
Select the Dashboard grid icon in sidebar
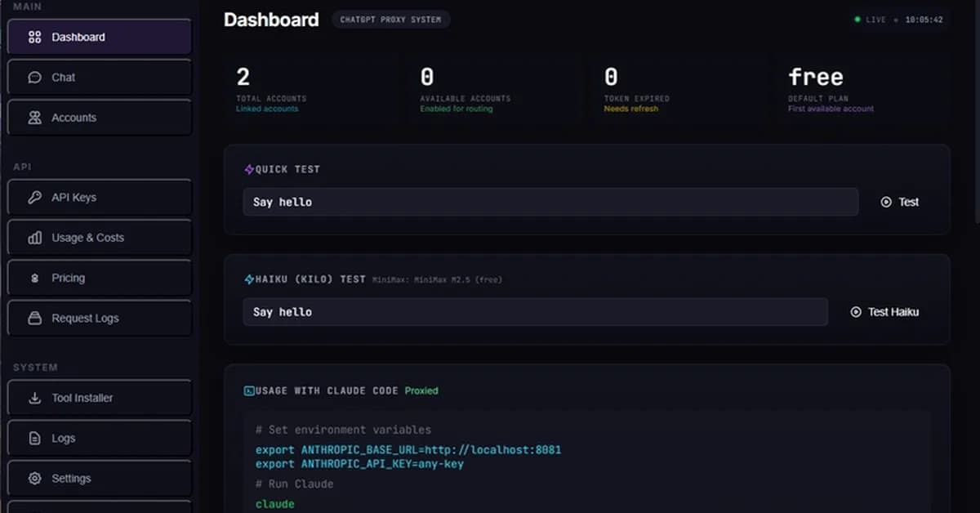pos(33,36)
